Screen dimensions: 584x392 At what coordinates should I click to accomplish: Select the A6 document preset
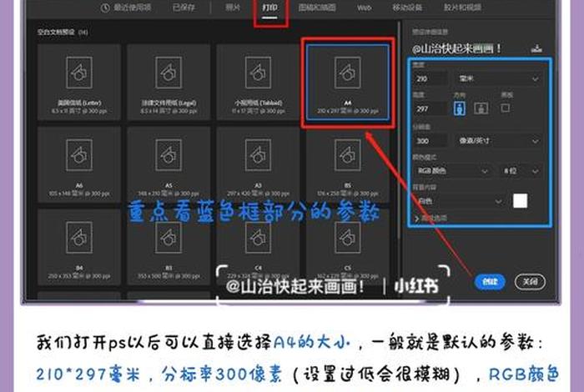[79, 164]
